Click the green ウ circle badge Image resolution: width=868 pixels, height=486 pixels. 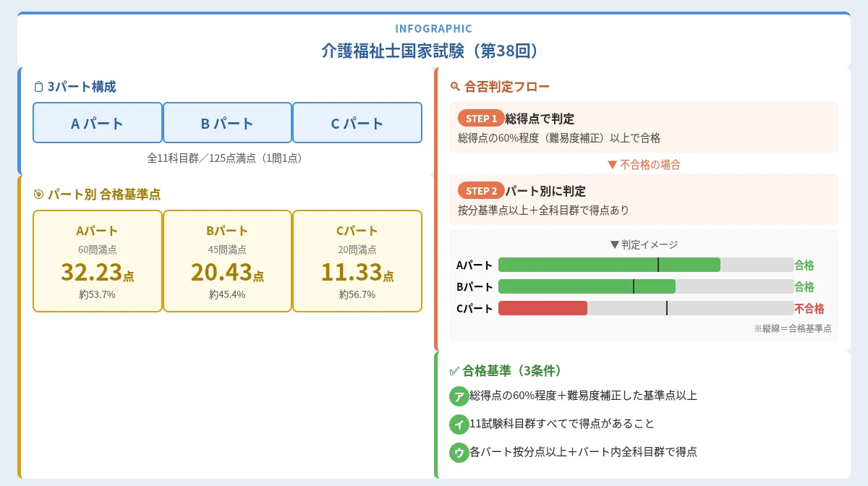459,452
